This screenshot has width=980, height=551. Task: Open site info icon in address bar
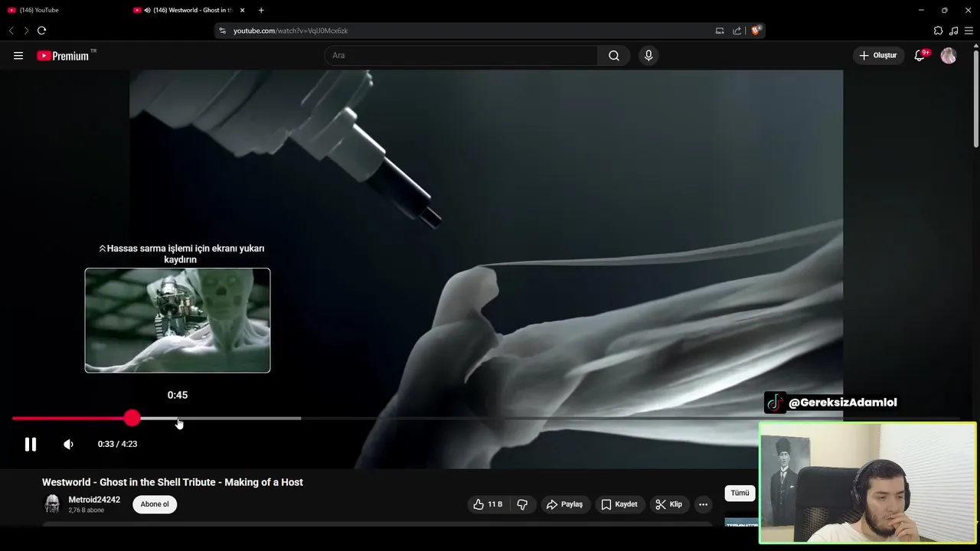coord(223,31)
